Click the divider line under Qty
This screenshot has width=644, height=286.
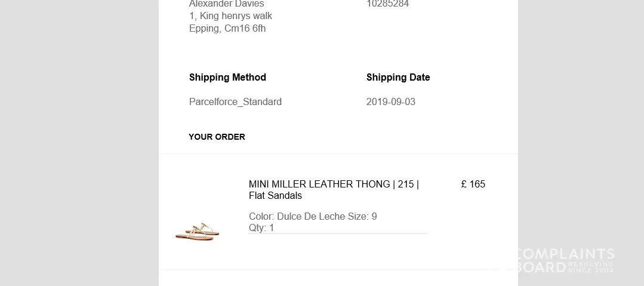point(338,233)
